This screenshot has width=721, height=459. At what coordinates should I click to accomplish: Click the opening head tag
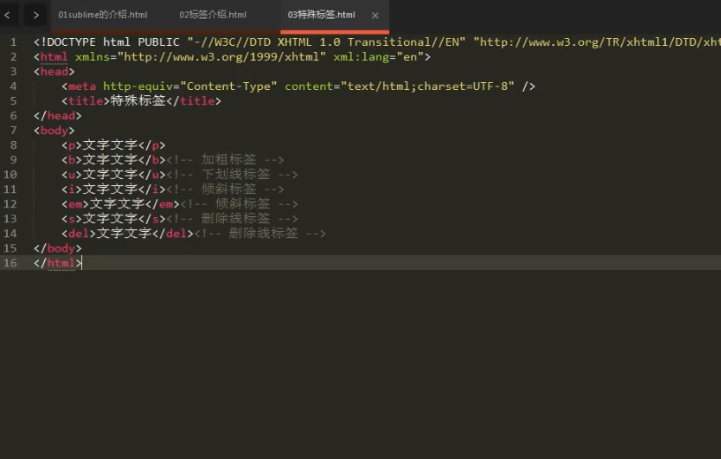[x=54, y=72]
